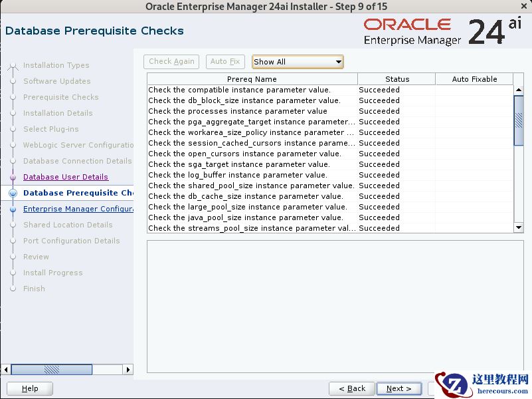Click the Installation Details step label

(x=58, y=113)
